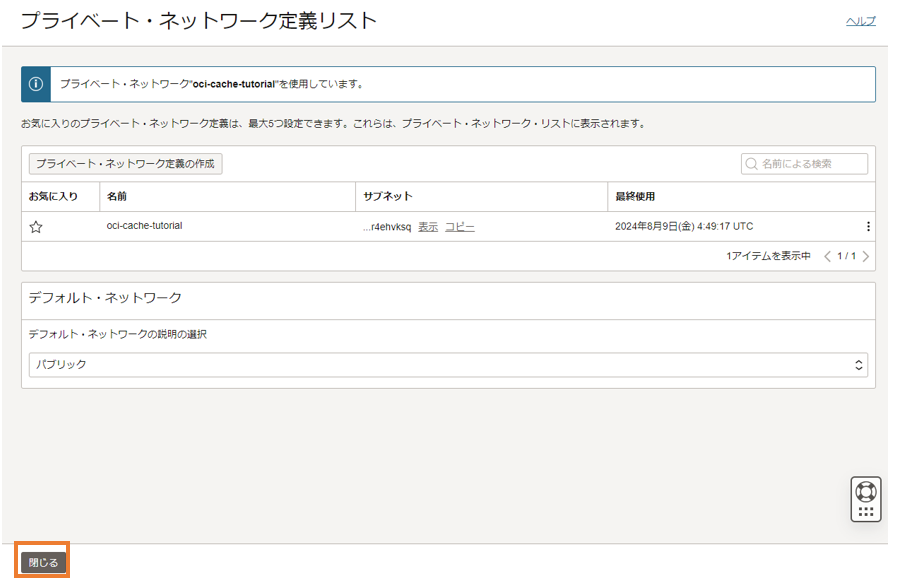
Task: Click the 名前 column header
Action: (117, 196)
